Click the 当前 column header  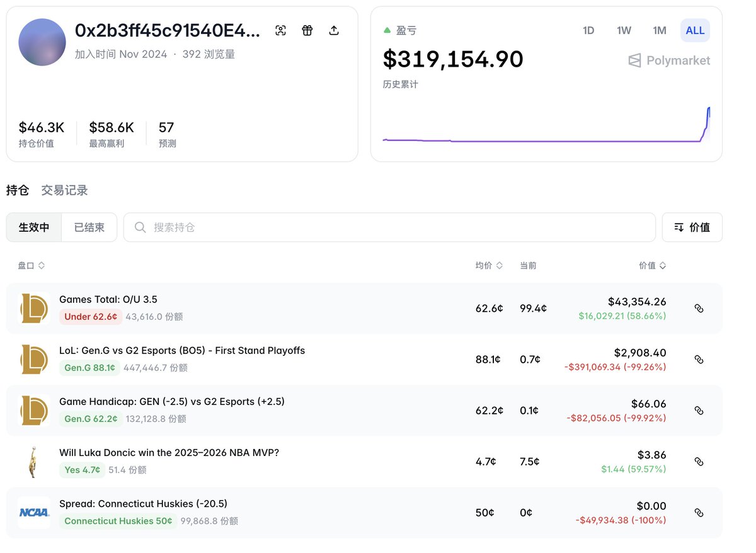point(528,266)
